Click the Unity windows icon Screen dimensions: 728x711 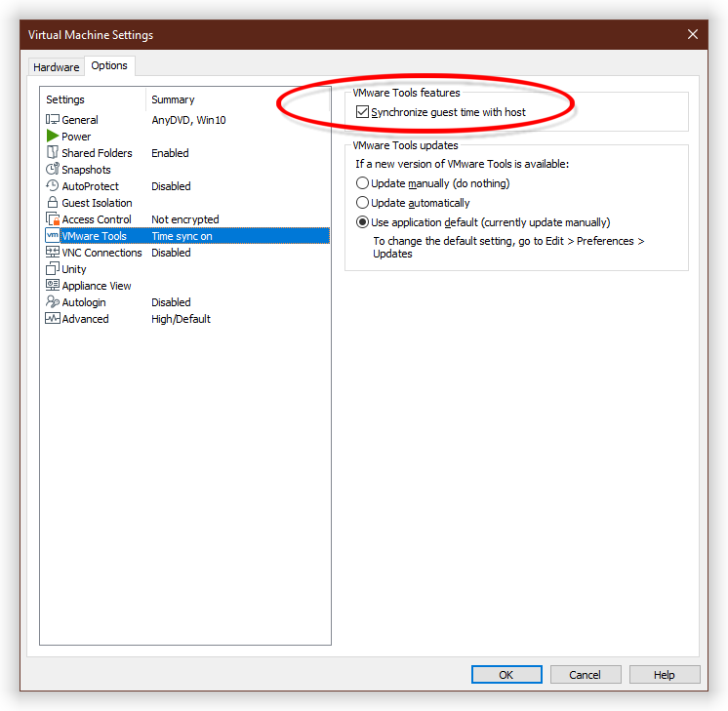point(53,269)
